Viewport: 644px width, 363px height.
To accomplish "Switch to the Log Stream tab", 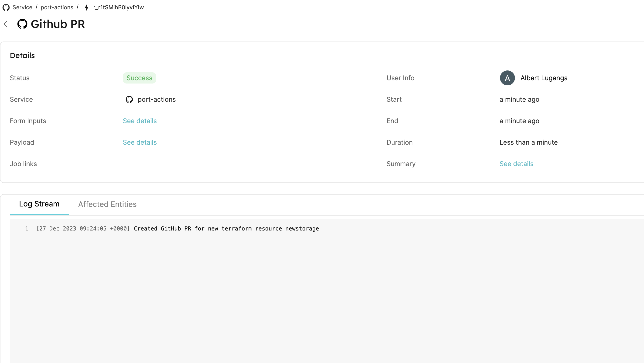I will (x=39, y=204).
